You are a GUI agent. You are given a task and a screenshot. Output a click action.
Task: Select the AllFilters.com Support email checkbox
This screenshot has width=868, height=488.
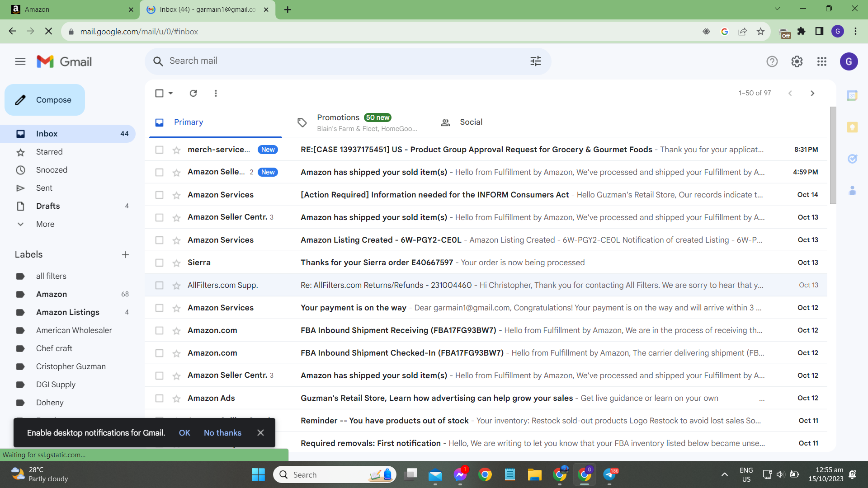(x=159, y=285)
